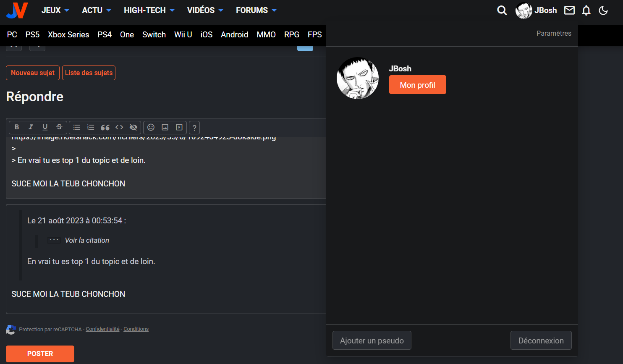Insert code formatting in the reply
Viewport: 623px width, 364px height.
point(119,127)
